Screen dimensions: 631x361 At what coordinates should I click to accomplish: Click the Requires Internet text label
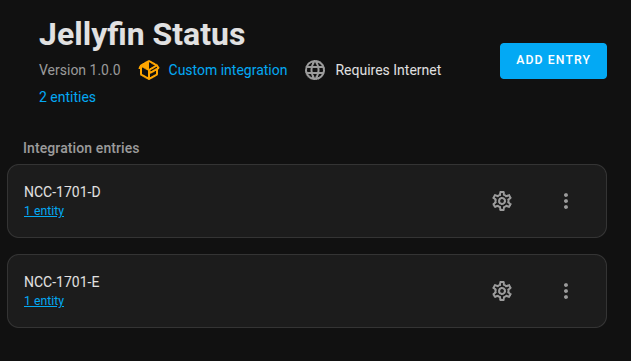pos(388,70)
